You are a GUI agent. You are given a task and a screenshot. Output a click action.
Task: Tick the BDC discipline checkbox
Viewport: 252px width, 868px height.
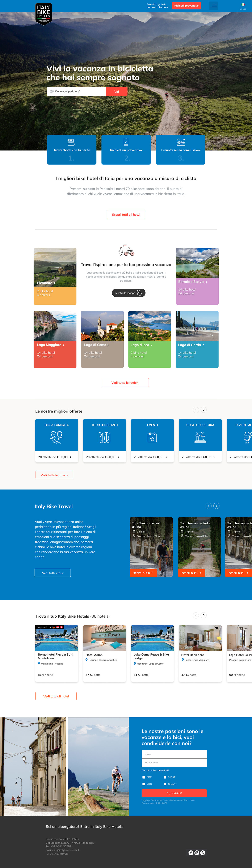coord(143,777)
